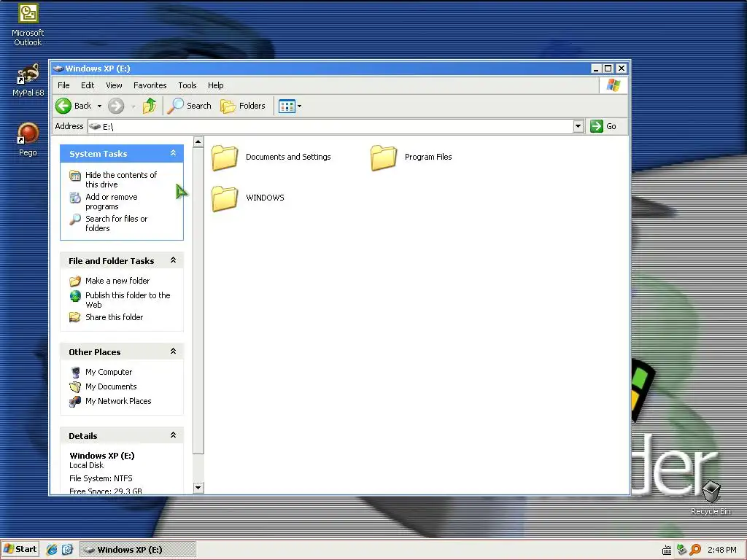This screenshot has width=747, height=560.
Task: Open My Network Places link
Action: click(118, 401)
